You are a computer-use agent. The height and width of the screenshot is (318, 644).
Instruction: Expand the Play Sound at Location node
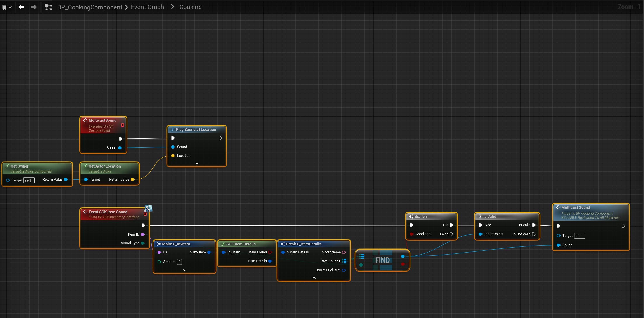click(197, 163)
